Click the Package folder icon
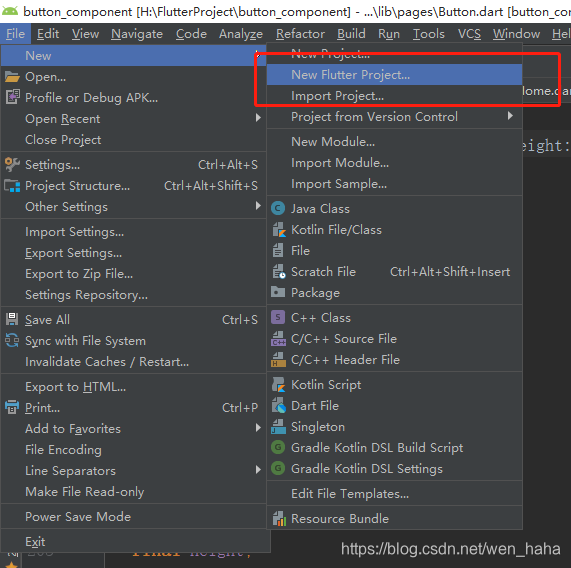 coord(278,292)
